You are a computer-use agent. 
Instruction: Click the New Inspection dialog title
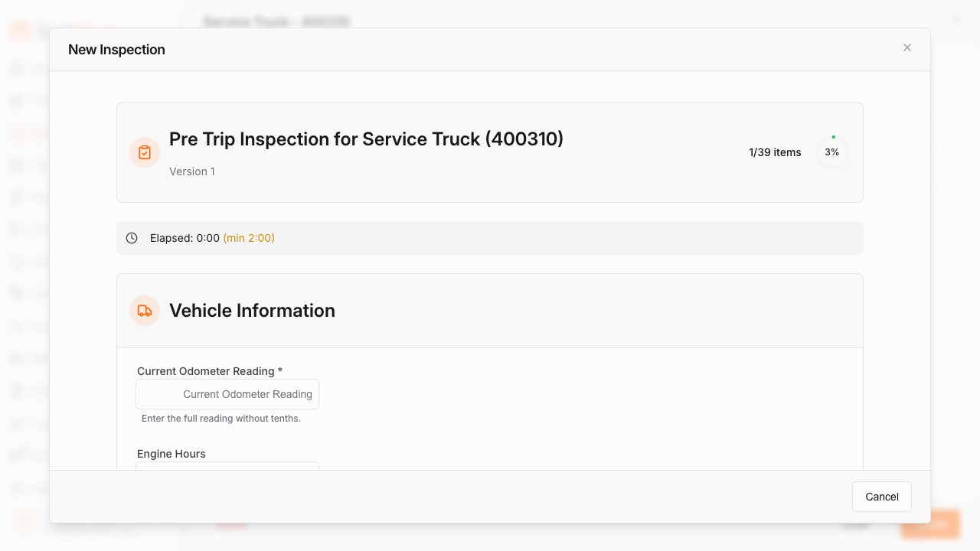pos(116,50)
